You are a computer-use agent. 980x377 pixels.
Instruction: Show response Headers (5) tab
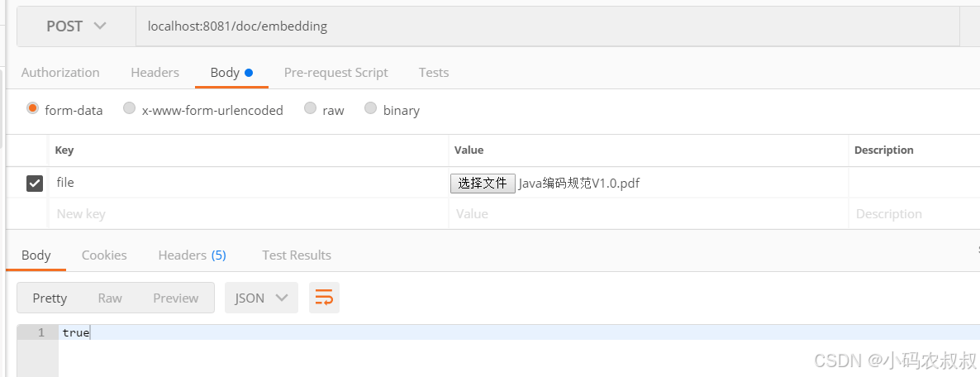point(192,255)
